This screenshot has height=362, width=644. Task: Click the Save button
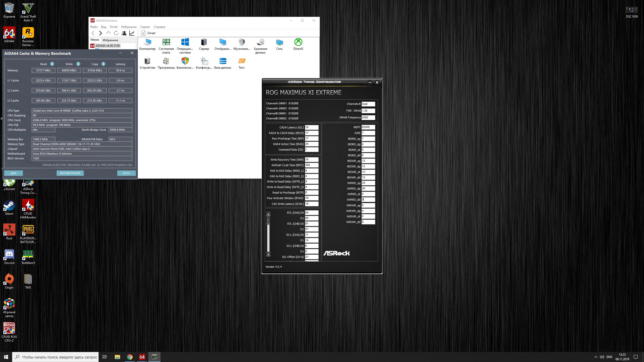pos(14,173)
